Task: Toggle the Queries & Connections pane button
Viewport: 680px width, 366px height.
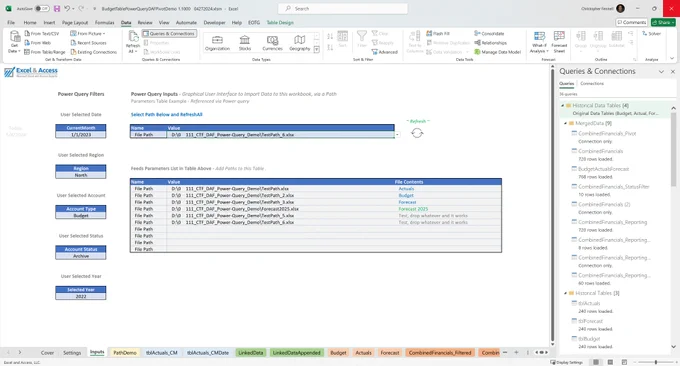Action: pyautogui.click(x=169, y=33)
